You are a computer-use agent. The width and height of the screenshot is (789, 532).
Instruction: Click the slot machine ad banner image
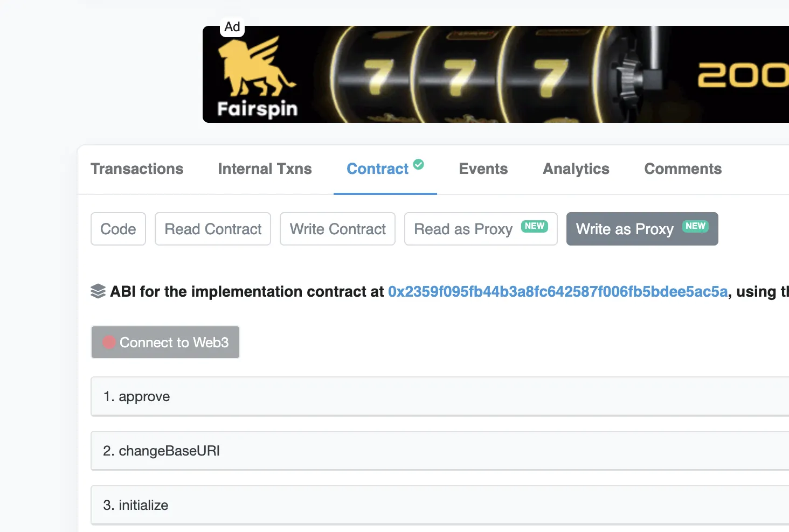pyautogui.click(x=485, y=74)
